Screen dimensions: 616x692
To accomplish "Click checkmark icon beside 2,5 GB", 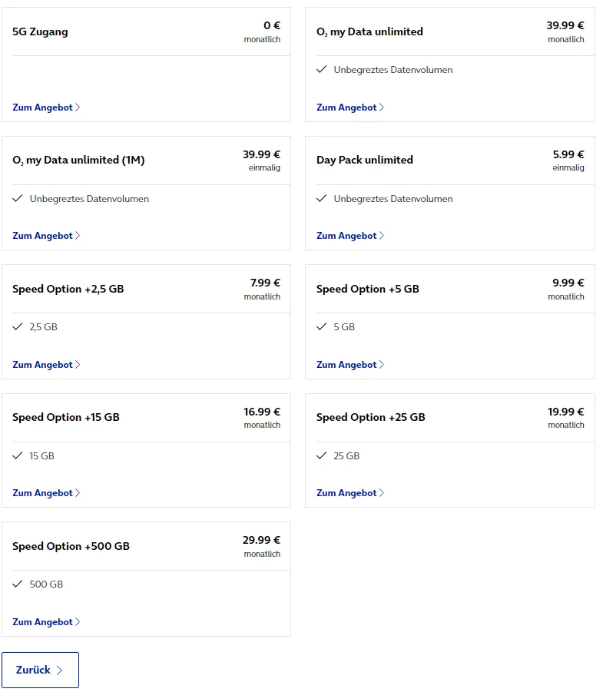I will coord(18,327).
